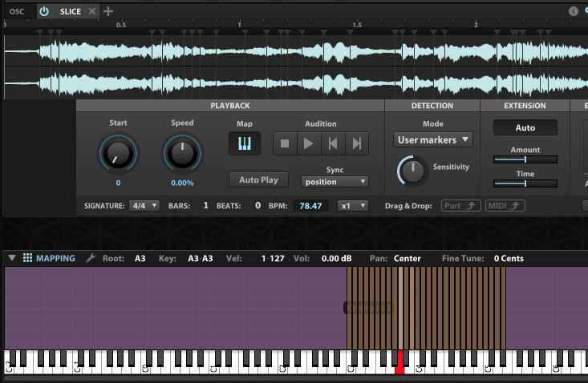Stop slice audition
Image resolution: width=588 pixels, height=383 pixels.
[x=285, y=143]
